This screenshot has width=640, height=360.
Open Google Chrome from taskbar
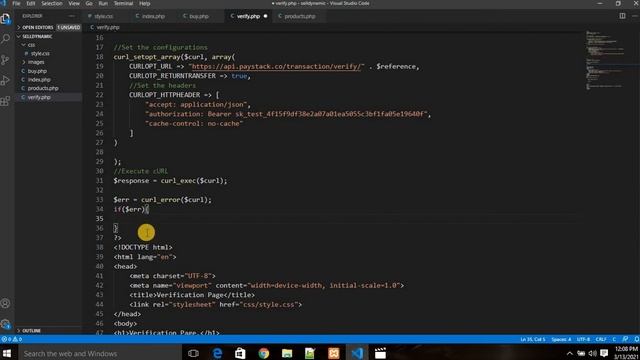click(x=264, y=353)
